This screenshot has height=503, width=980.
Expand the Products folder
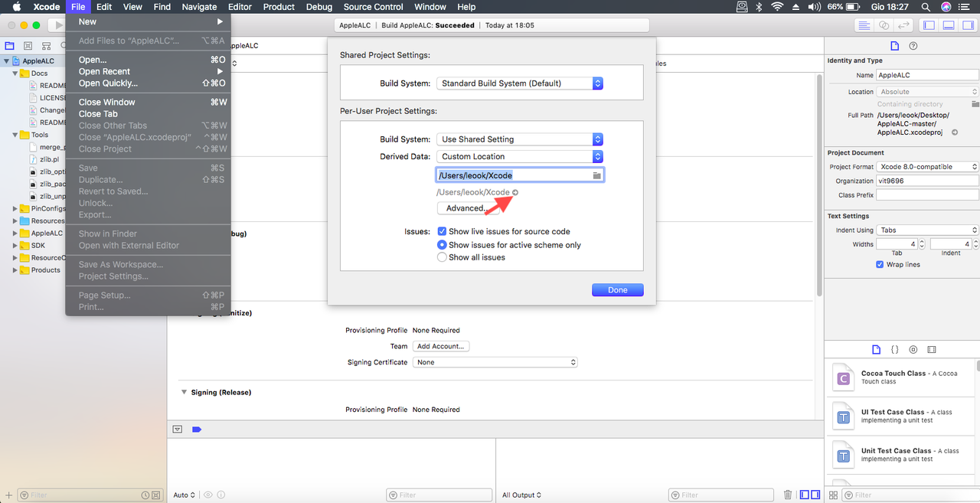(15, 269)
